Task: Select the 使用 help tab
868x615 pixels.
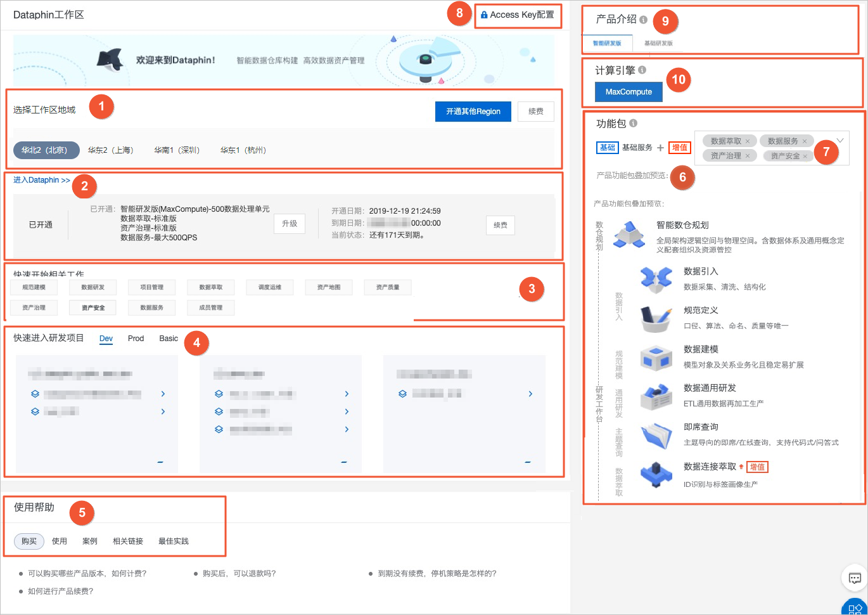Action: tap(60, 541)
